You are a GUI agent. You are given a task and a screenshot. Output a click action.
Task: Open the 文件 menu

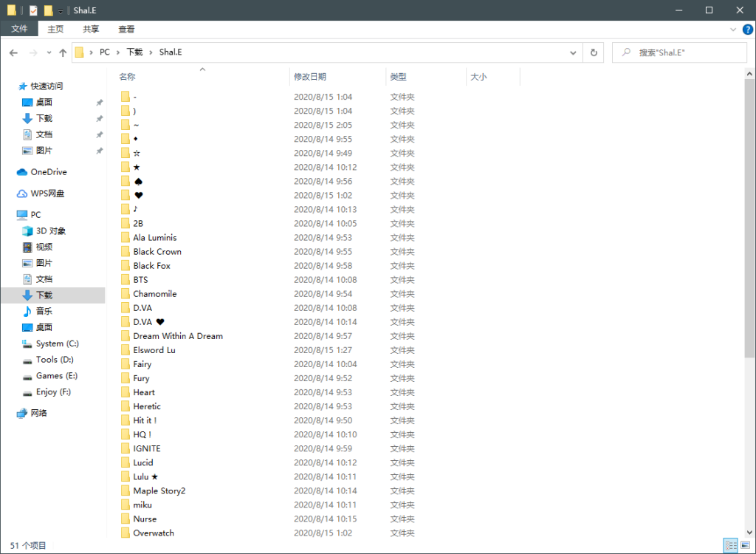coord(19,29)
